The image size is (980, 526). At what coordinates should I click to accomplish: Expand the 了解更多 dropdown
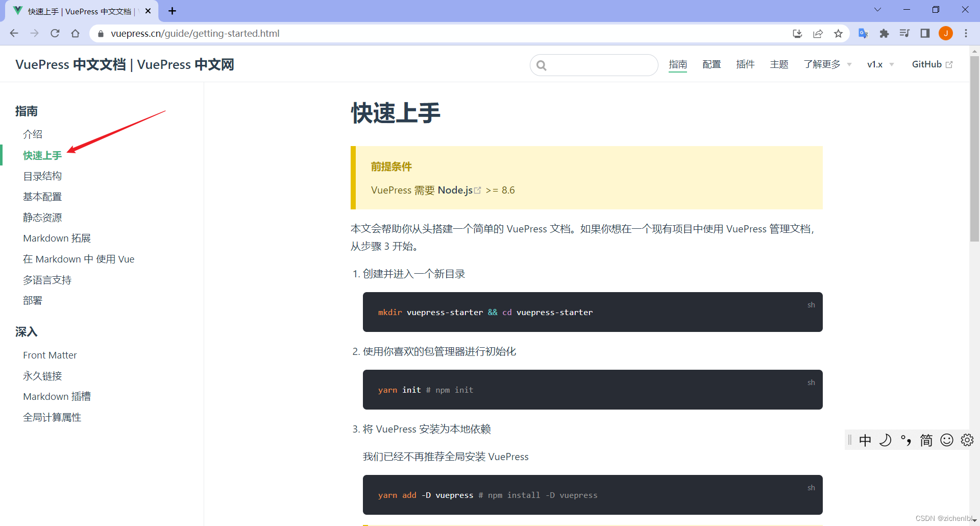(827, 64)
